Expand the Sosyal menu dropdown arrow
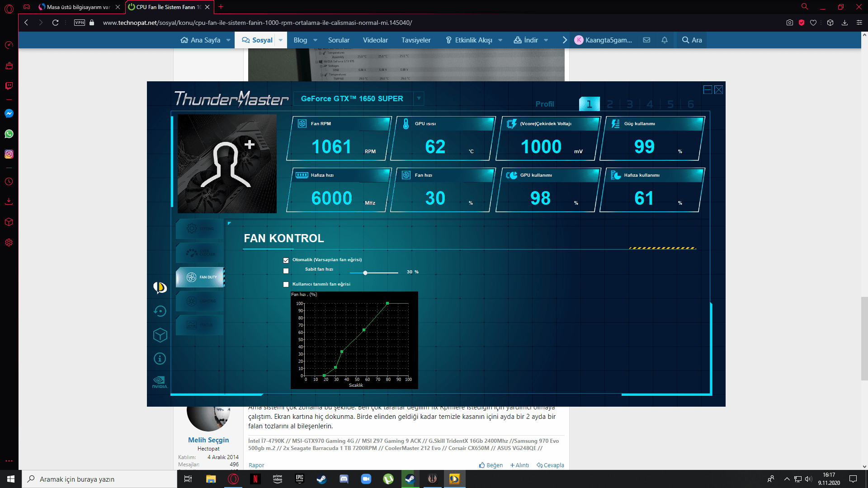 pos(281,40)
